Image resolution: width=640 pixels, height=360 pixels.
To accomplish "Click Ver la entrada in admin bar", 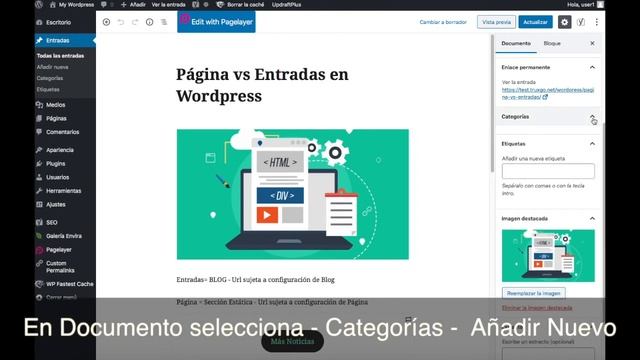I will (168, 4).
